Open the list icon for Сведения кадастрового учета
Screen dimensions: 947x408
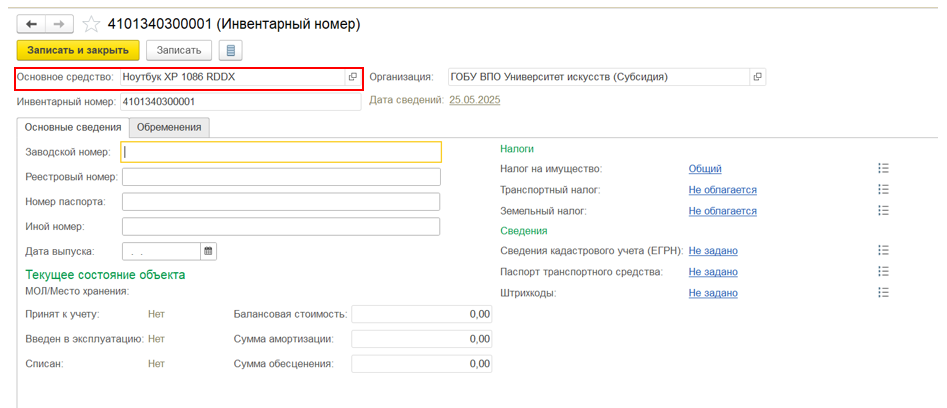(x=884, y=250)
